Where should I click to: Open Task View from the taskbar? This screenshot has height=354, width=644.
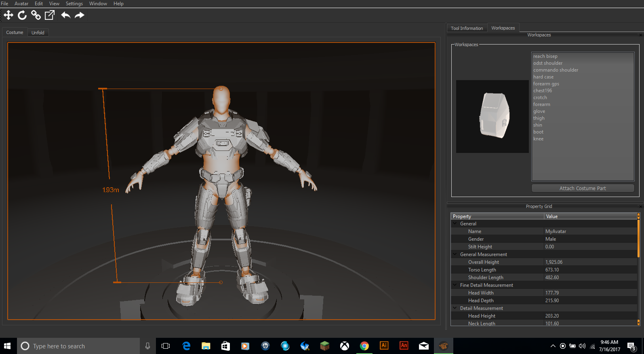(x=166, y=346)
